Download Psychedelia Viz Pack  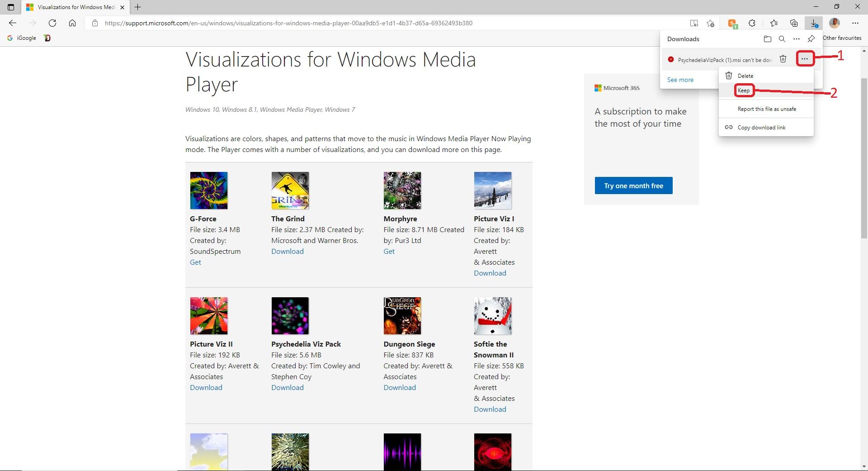[288, 388]
